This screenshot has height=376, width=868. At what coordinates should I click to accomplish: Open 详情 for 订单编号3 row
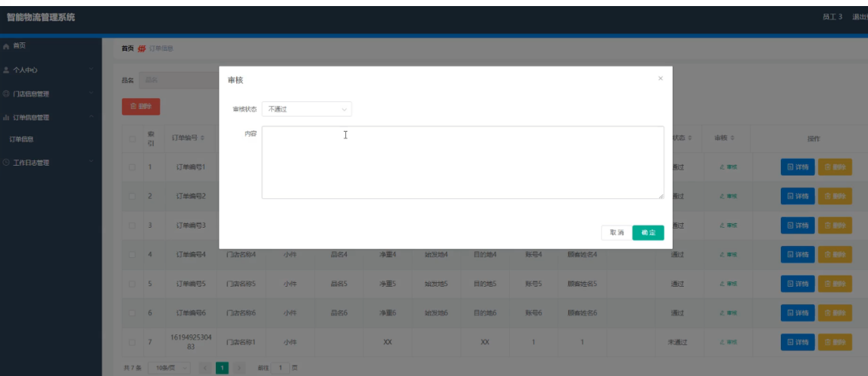coord(798,225)
